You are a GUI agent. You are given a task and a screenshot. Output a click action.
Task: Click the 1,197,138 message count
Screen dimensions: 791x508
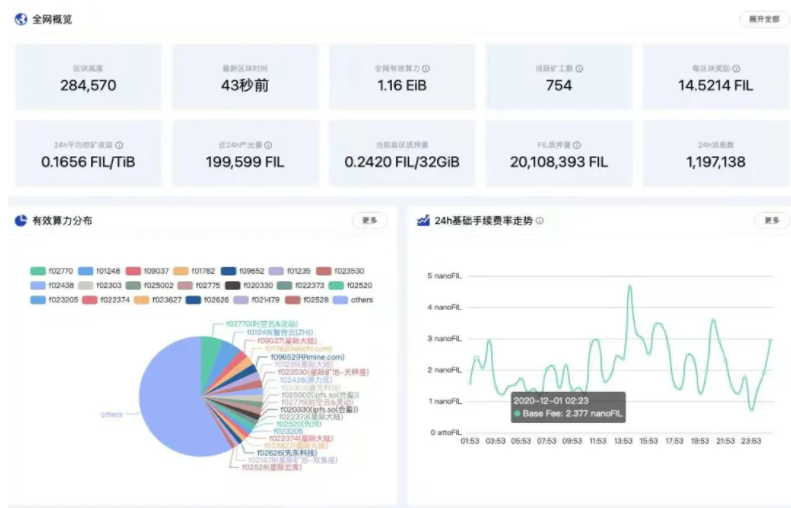[715, 162]
